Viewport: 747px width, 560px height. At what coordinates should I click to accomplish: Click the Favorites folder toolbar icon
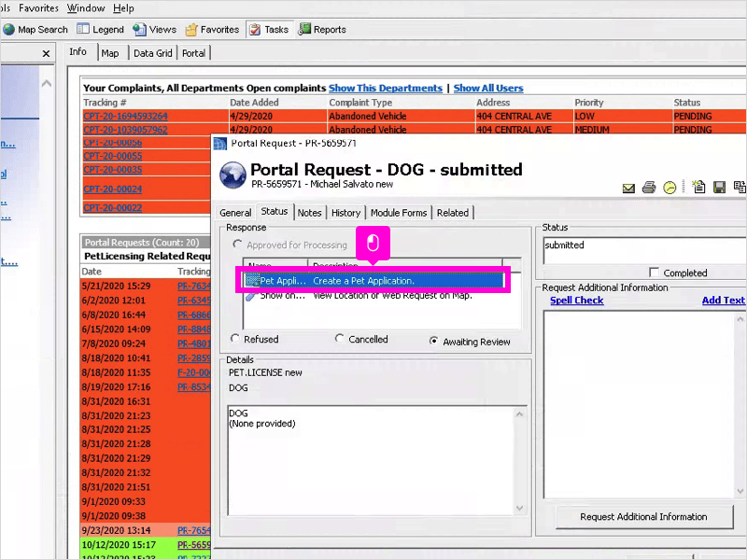(191, 30)
